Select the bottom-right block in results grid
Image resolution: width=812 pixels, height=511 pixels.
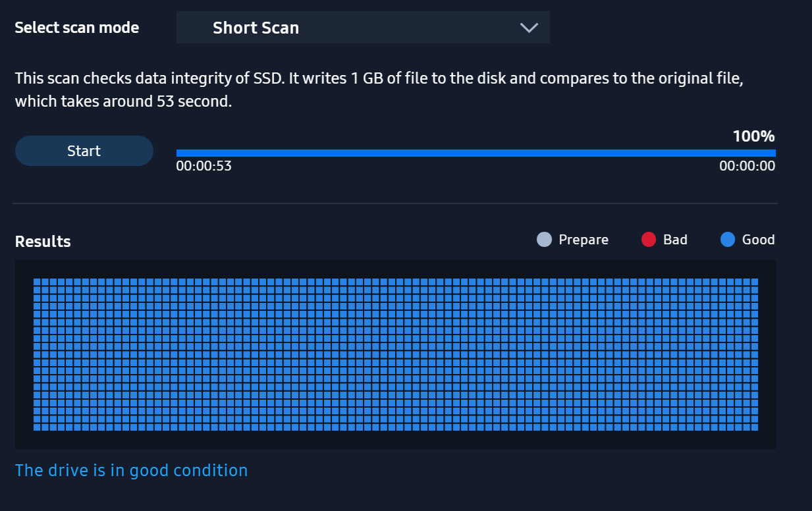click(755, 427)
